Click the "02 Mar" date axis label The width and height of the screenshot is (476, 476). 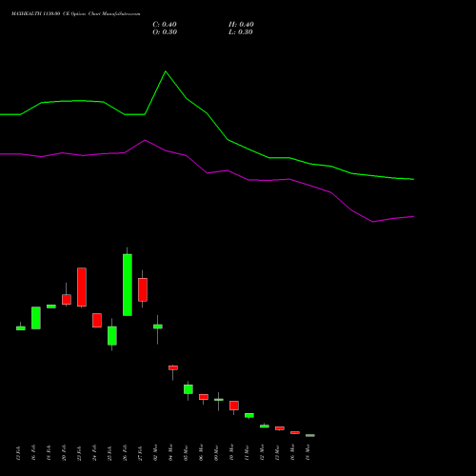(x=155, y=452)
